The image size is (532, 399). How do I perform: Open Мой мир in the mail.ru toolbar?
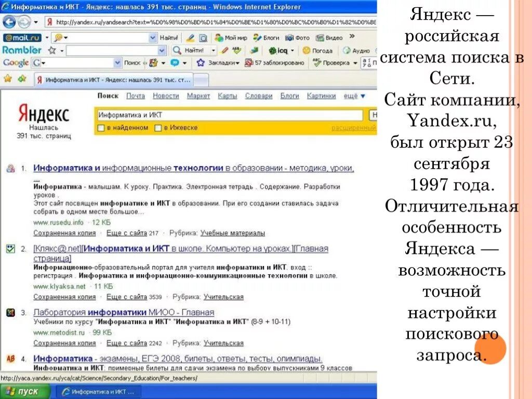point(231,37)
